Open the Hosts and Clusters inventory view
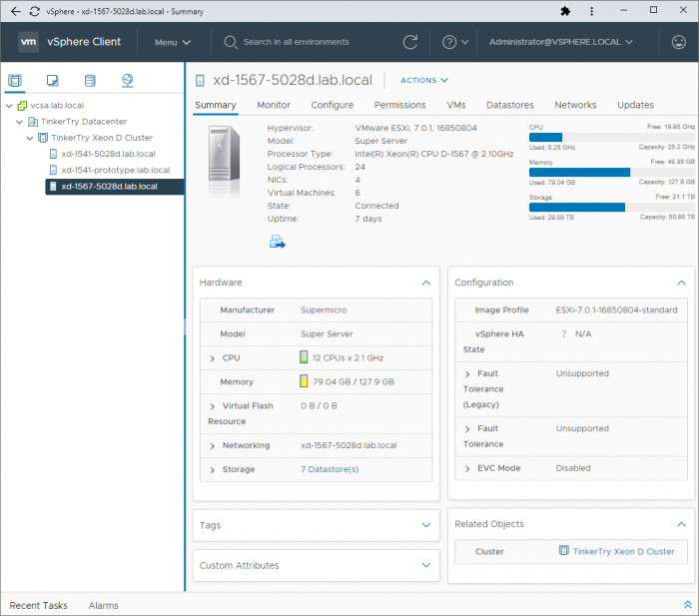The height and width of the screenshot is (616, 699). click(x=15, y=81)
